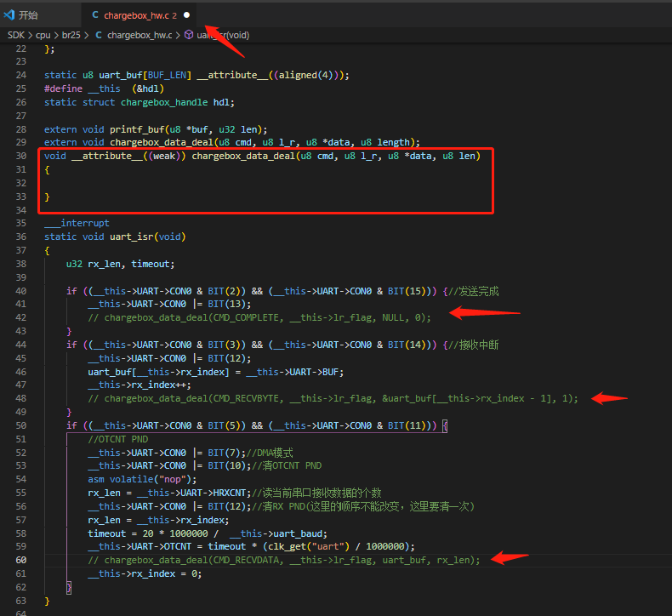Click line number 60 in gutter
The width and height of the screenshot is (672, 616).
[x=21, y=561]
